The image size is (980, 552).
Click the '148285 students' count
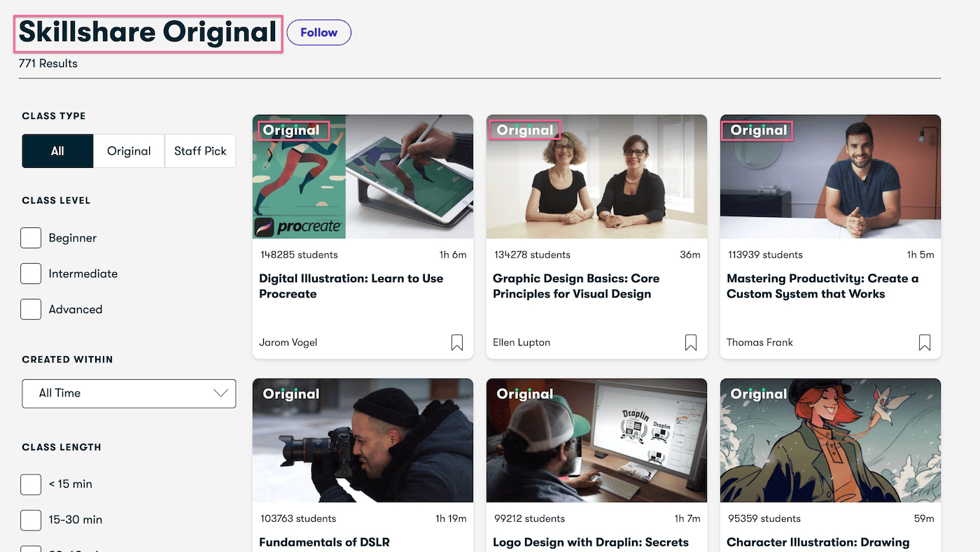[299, 255]
